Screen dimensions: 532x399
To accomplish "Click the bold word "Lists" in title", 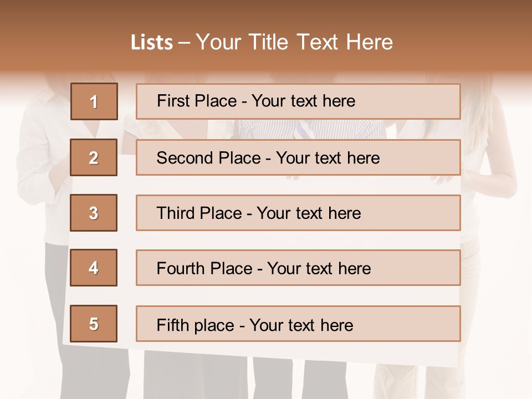I will point(152,43).
